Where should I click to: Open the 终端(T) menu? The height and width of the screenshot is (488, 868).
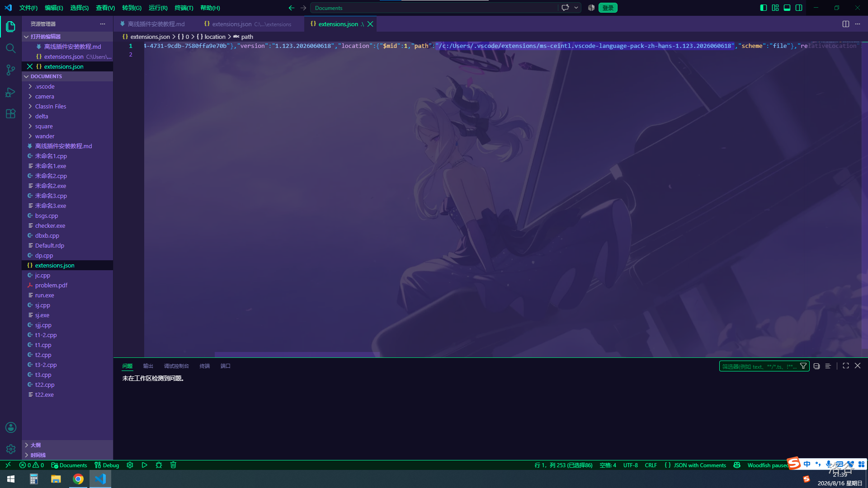click(x=184, y=8)
